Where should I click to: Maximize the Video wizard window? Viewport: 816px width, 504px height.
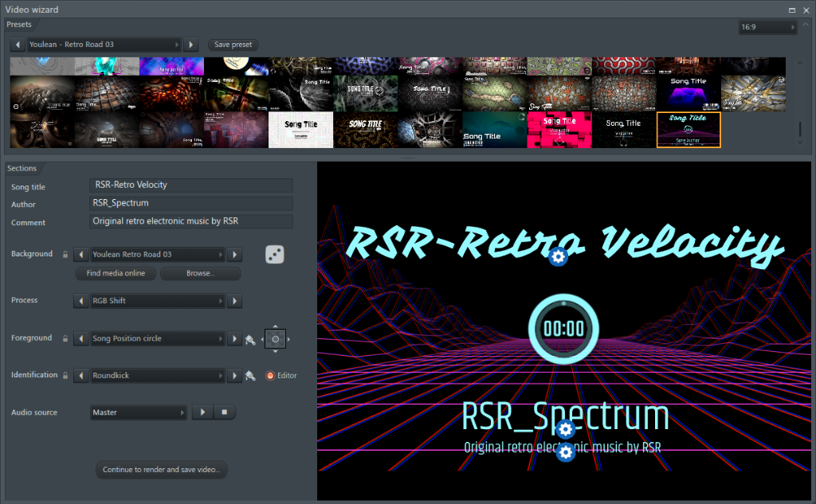click(792, 10)
